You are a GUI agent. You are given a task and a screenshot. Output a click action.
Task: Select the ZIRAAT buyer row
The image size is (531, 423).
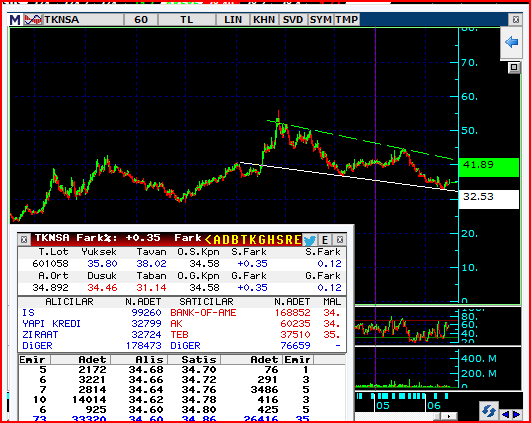91,335
